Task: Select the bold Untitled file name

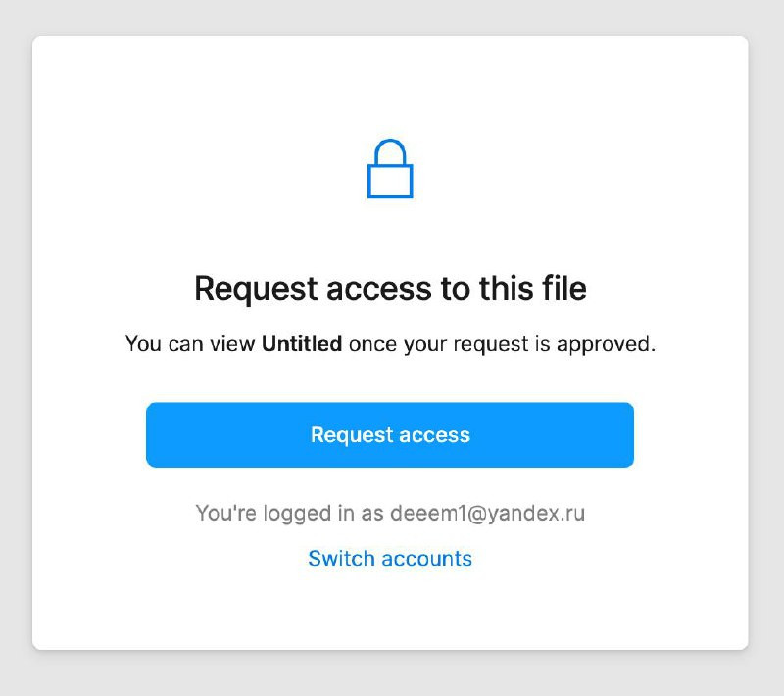Action: pos(302,343)
